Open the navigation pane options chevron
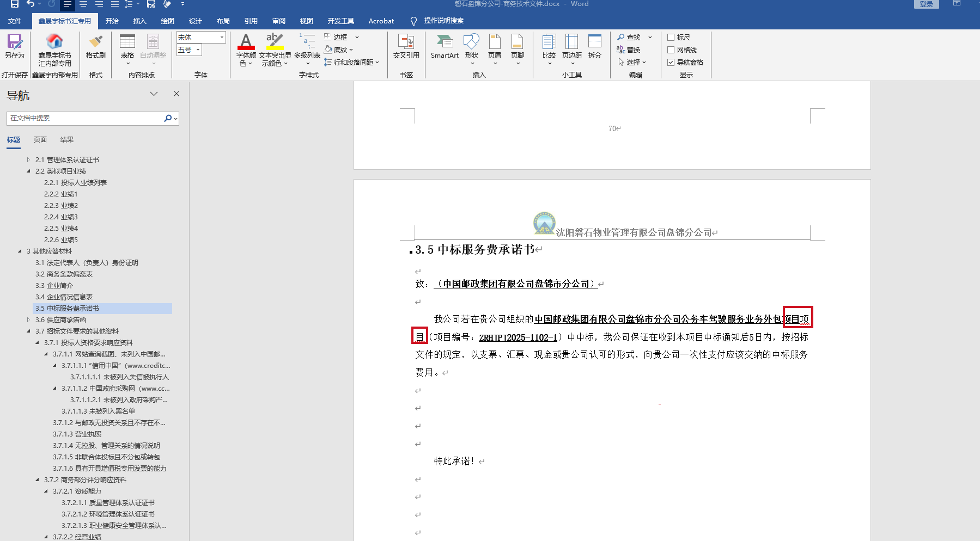Viewport: 980px width, 541px height. [154, 94]
